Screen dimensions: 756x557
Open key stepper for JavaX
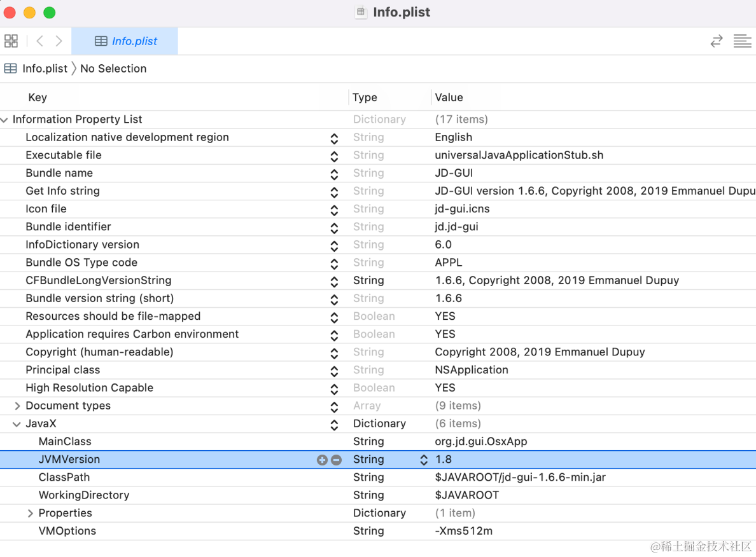point(334,425)
